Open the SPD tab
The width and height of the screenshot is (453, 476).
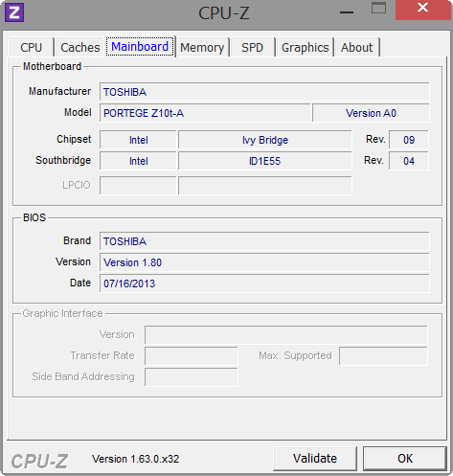click(252, 48)
